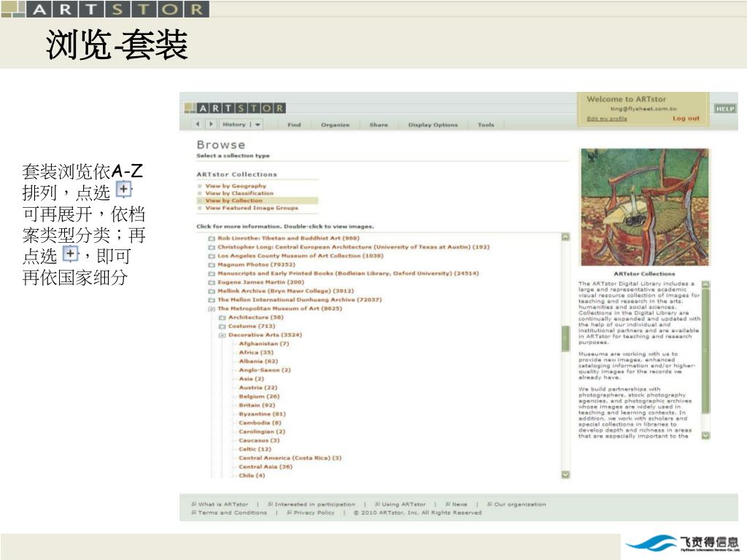Expand Christopher Long Central European Architecture folder

(212, 248)
